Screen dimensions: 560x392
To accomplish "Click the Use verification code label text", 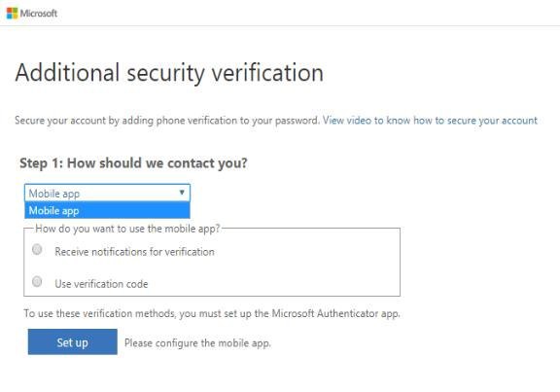I will pos(101,284).
